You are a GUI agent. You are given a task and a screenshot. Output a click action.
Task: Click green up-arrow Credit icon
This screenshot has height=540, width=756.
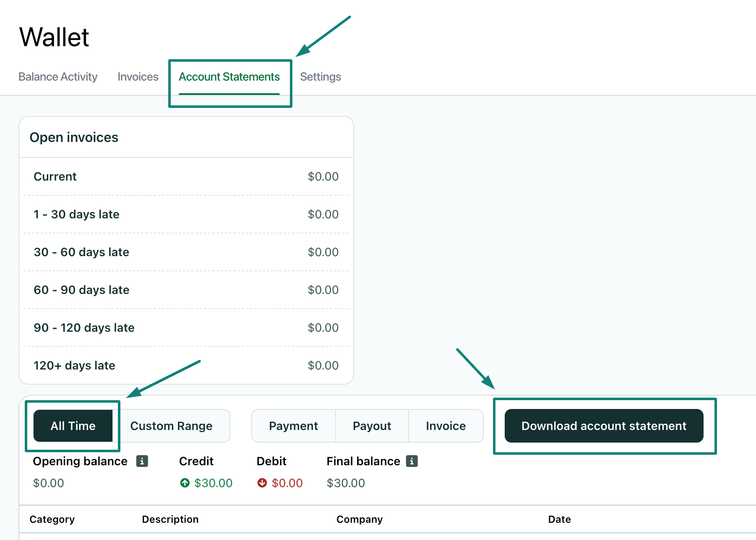point(185,483)
